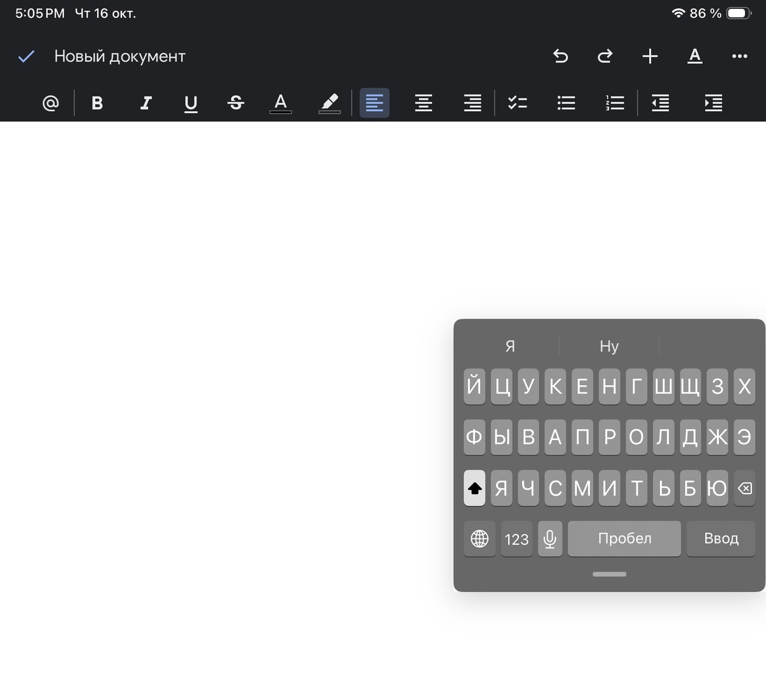
Task: Select the suggestion 'Ну' above the keyboard
Action: (609, 346)
